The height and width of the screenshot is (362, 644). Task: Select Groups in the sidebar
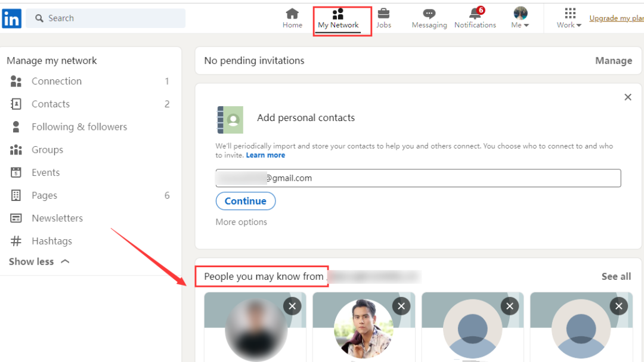coord(47,150)
